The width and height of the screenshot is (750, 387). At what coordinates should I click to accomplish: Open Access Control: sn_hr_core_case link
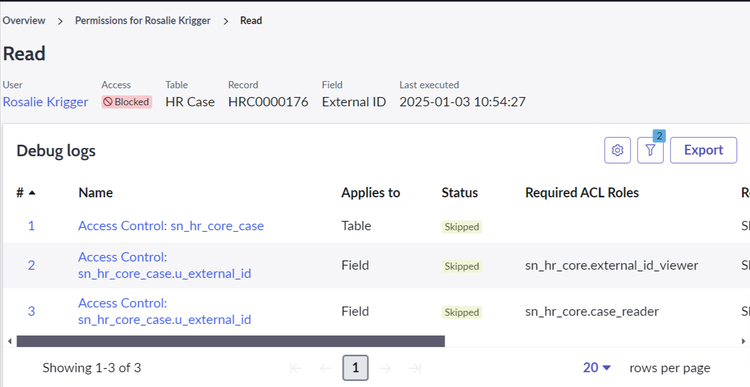171,226
